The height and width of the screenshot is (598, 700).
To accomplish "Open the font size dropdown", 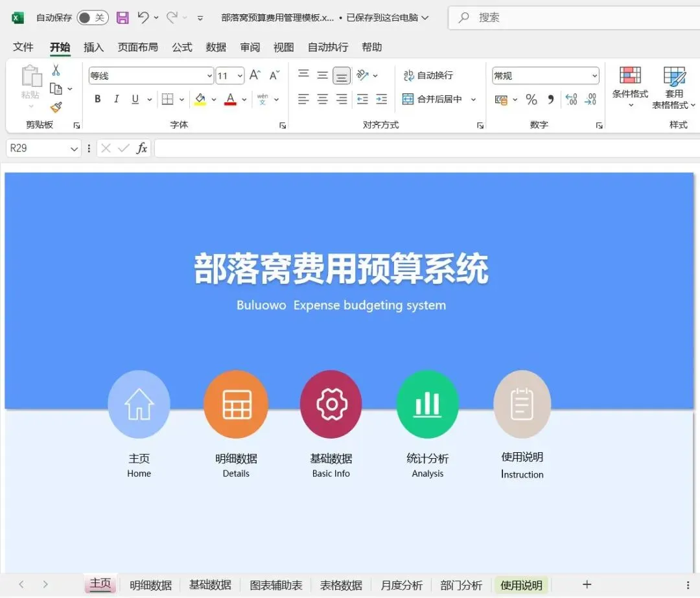I will pos(240,76).
